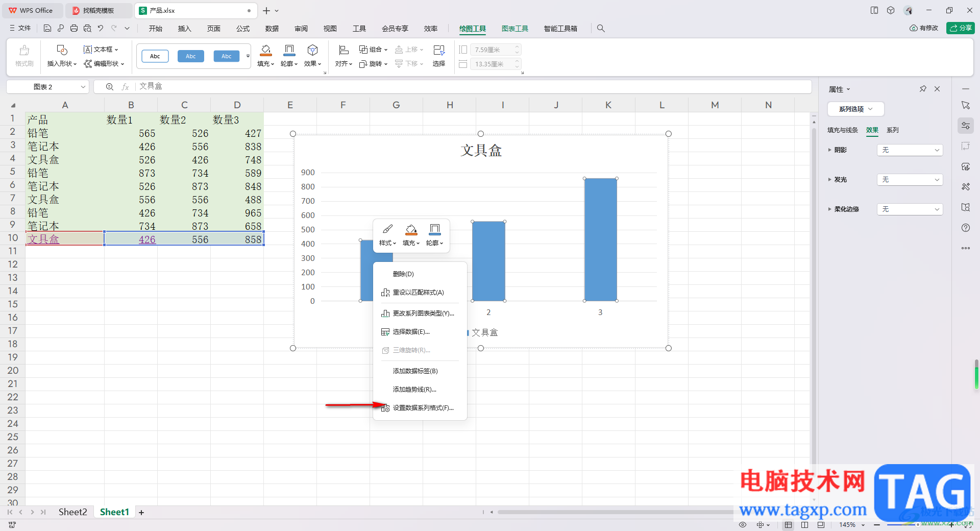This screenshot has width=980, height=531.
Task: Click the green Share button
Action: [960, 28]
